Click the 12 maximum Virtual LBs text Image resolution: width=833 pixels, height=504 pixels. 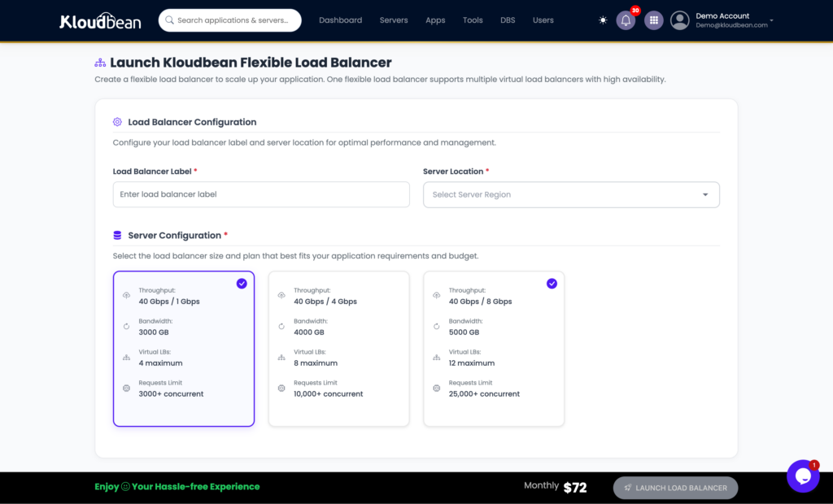click(x=472, y=363)
